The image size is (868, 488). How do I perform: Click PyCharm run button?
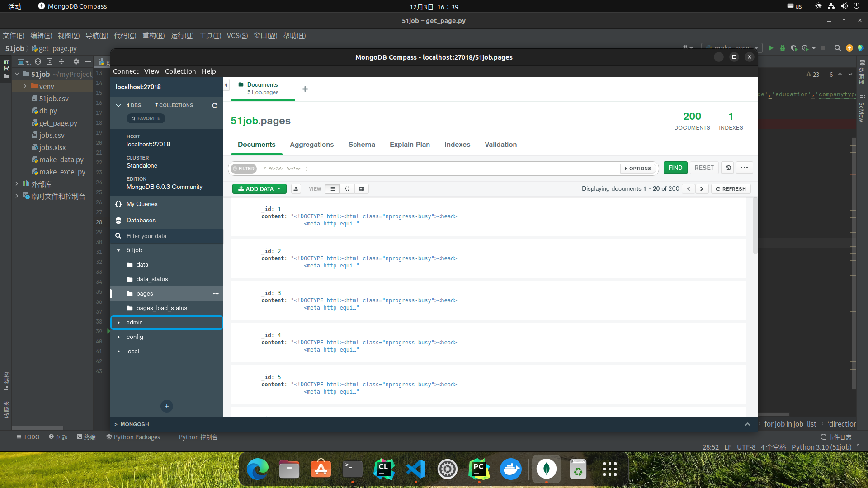771,48
